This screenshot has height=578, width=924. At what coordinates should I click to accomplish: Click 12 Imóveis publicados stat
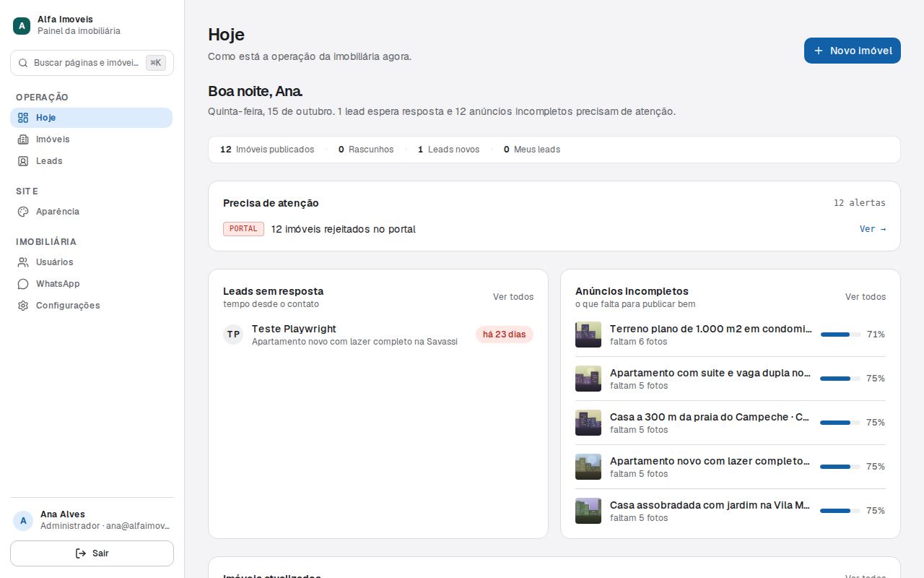pos(267,150)
